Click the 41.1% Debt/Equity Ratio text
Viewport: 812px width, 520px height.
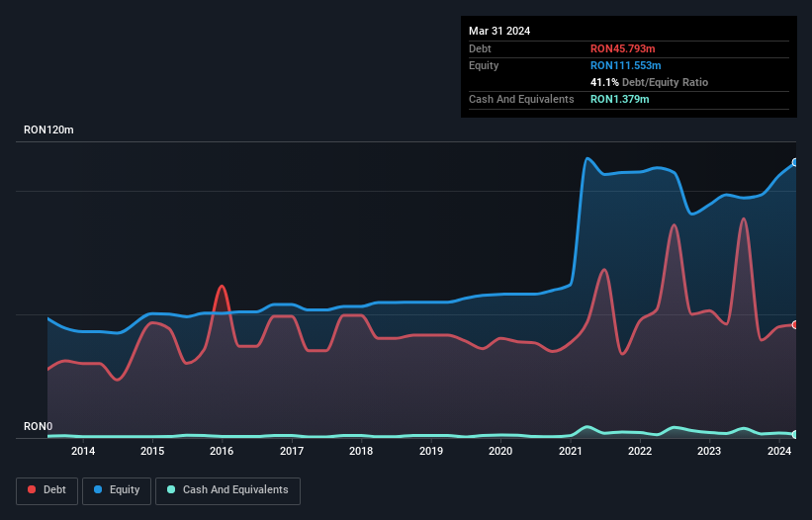tap(649, 82)
